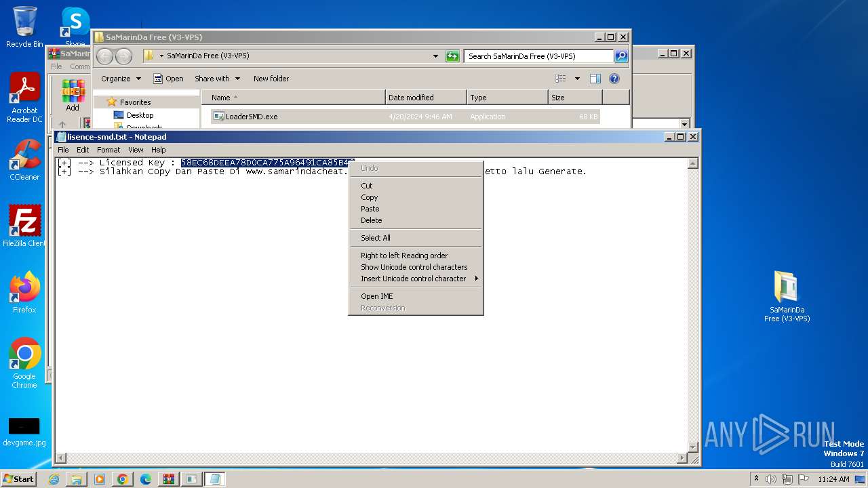The image size is (868, 488).
Task: Expand Insert Unicode control character submenu
Action: (x=415, y=279)
